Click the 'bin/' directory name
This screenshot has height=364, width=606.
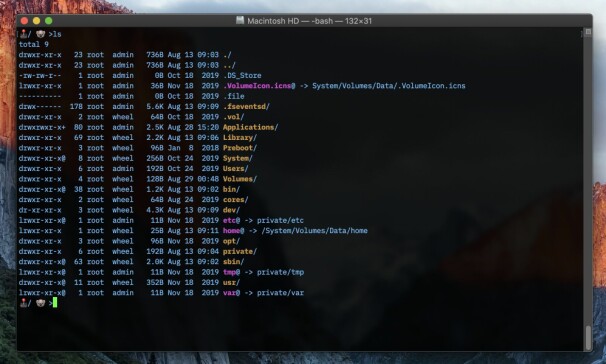[232, 189]
